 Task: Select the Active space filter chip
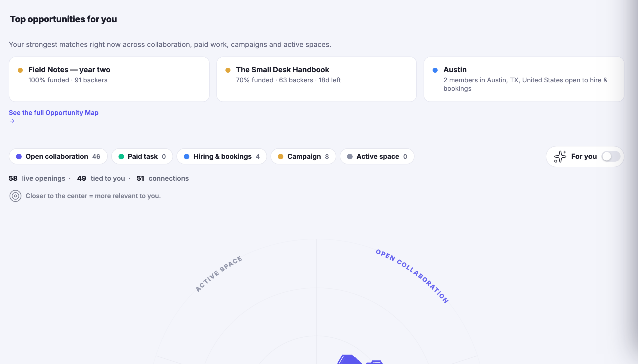[x=377, y=157]
